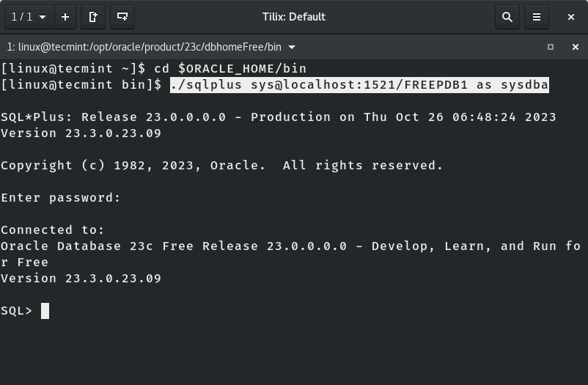Click the Enter password: line

pyautogui.click(x=61, y=198)
